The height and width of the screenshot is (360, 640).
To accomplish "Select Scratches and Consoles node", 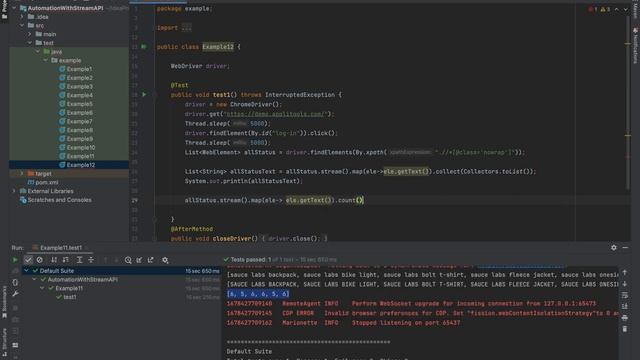I will [56, 200].
